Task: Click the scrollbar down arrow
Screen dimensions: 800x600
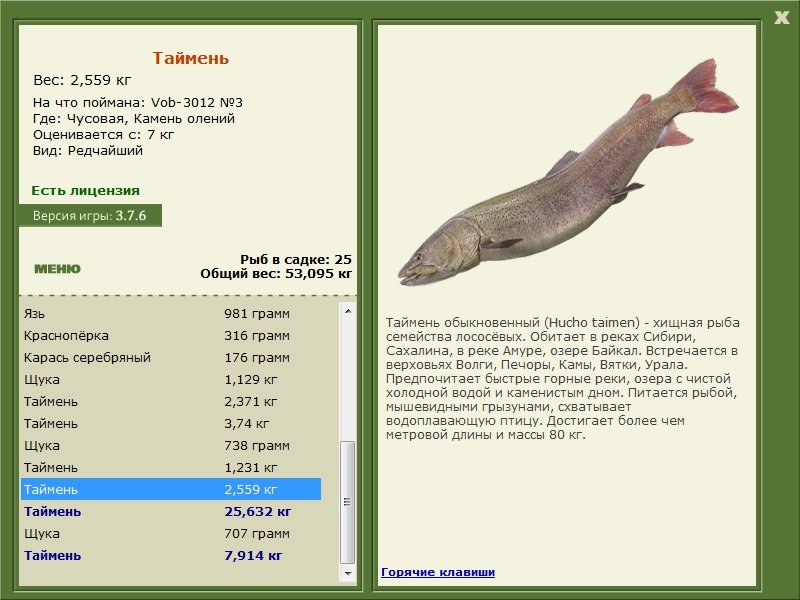Action: tap(348, 573)
